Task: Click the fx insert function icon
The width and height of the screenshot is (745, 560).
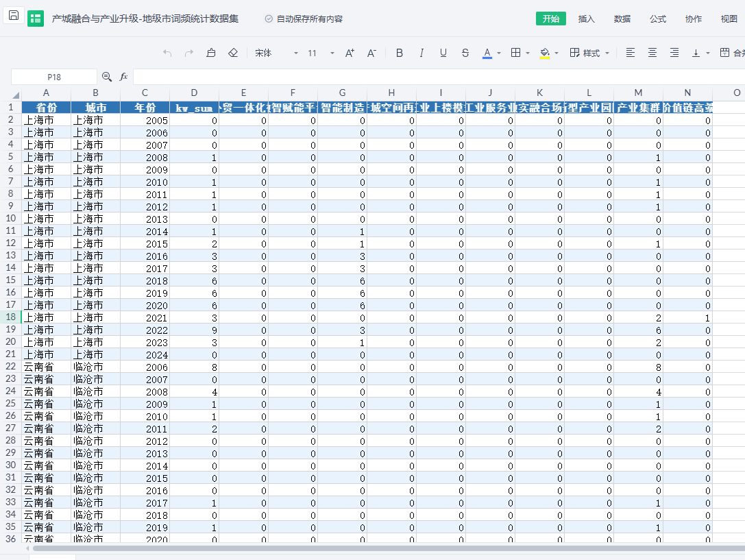Action: [123, 77]
